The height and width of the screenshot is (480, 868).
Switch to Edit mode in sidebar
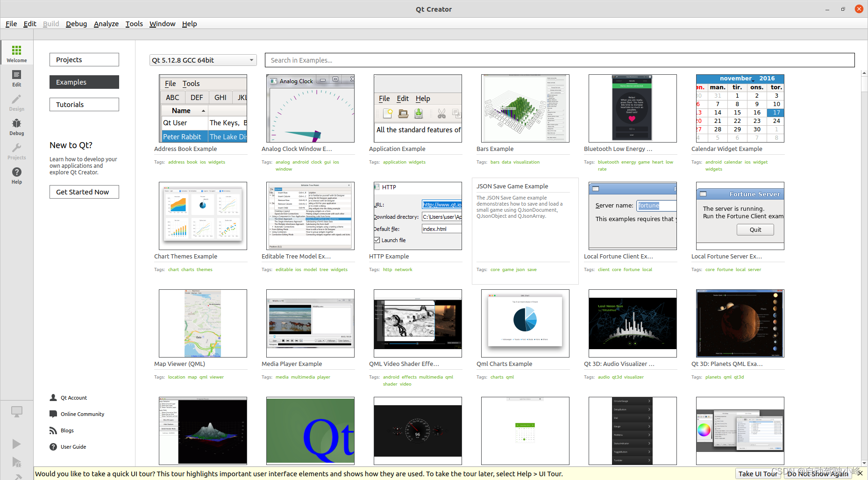click(x=17, y=78)
